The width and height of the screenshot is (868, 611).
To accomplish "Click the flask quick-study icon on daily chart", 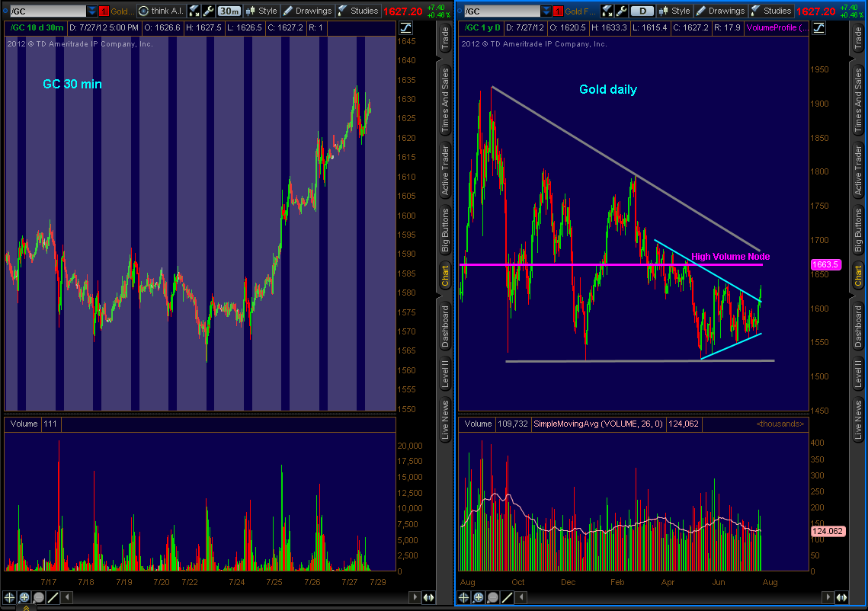I will click(607, 11).
